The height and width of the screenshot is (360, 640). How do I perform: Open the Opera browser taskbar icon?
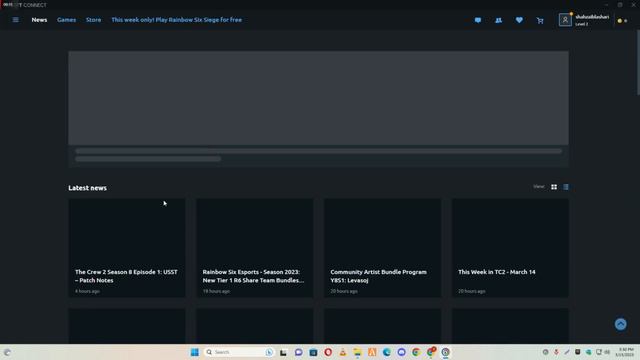pos(328,352)
